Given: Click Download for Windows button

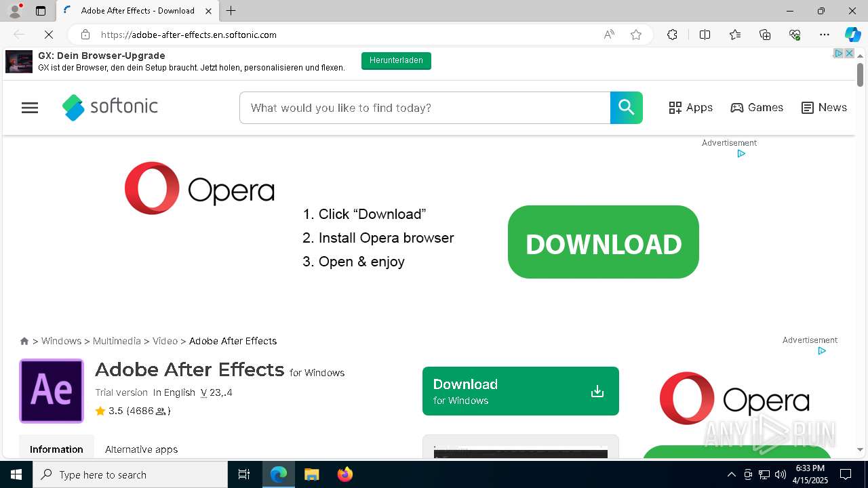Looking at the screenshot, I should 521,391.
